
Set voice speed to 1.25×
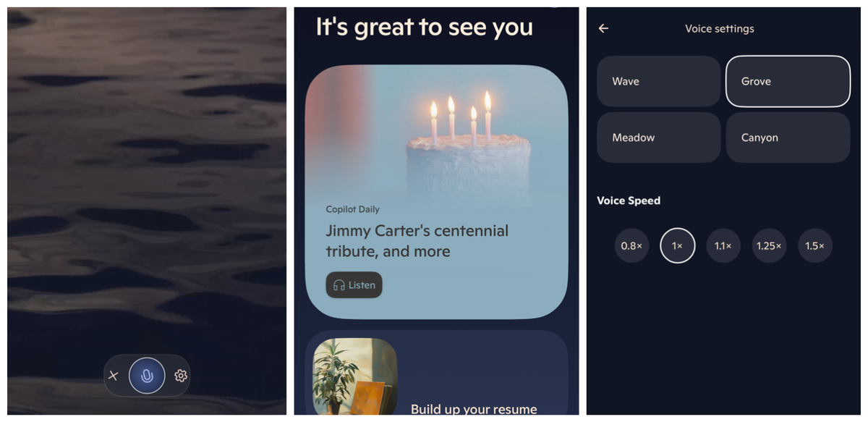(769, 245)
